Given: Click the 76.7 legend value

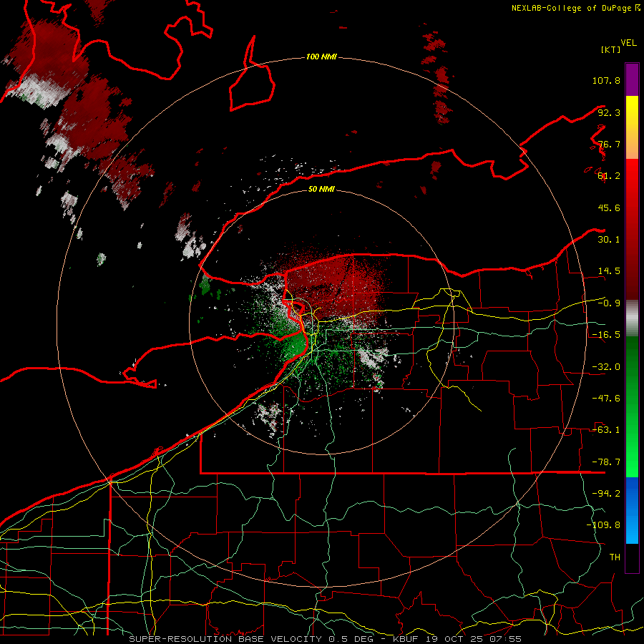Looking at the screenshot, I should click(x=609, y=144).
